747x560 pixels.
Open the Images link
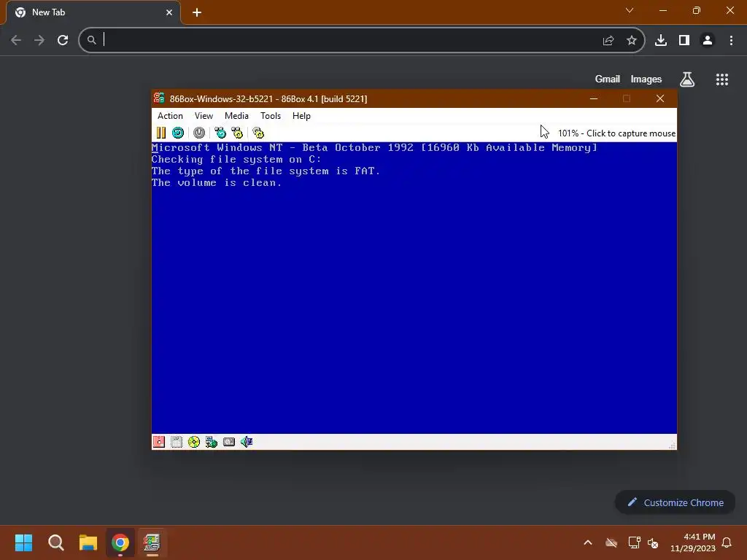pyautogui.click(x=646, y=79)
